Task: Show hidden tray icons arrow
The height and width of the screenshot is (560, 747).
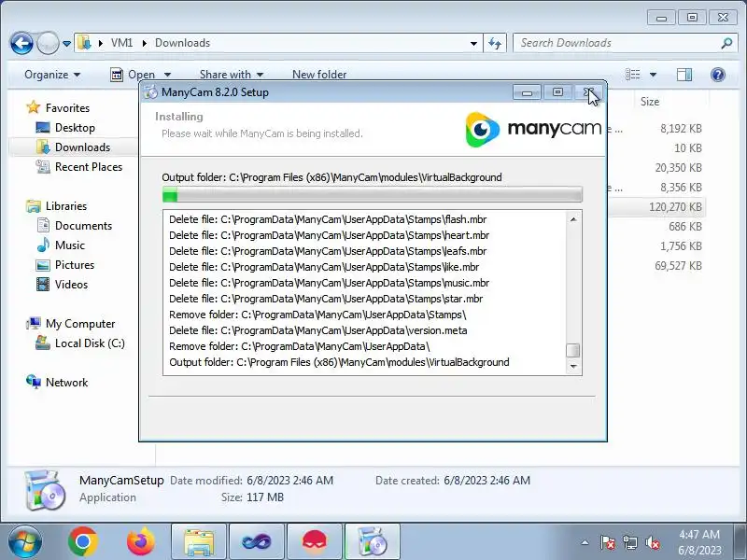Action: click(x=585, y=542)
